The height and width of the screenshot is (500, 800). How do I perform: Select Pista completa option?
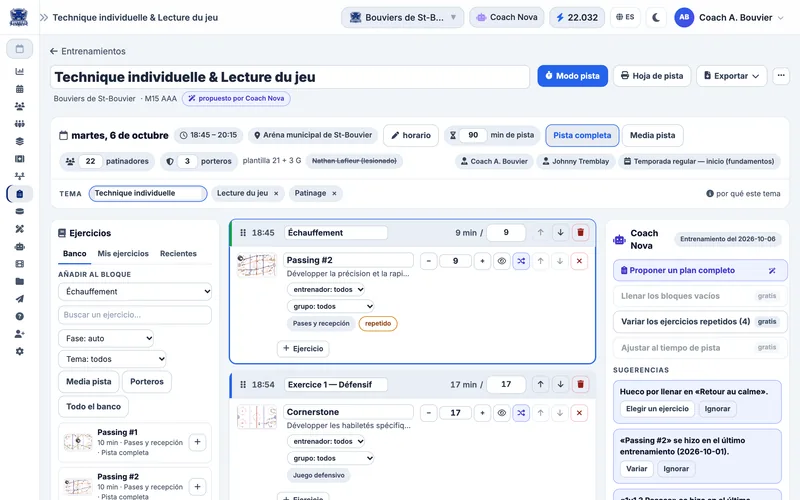coord(582,135)
